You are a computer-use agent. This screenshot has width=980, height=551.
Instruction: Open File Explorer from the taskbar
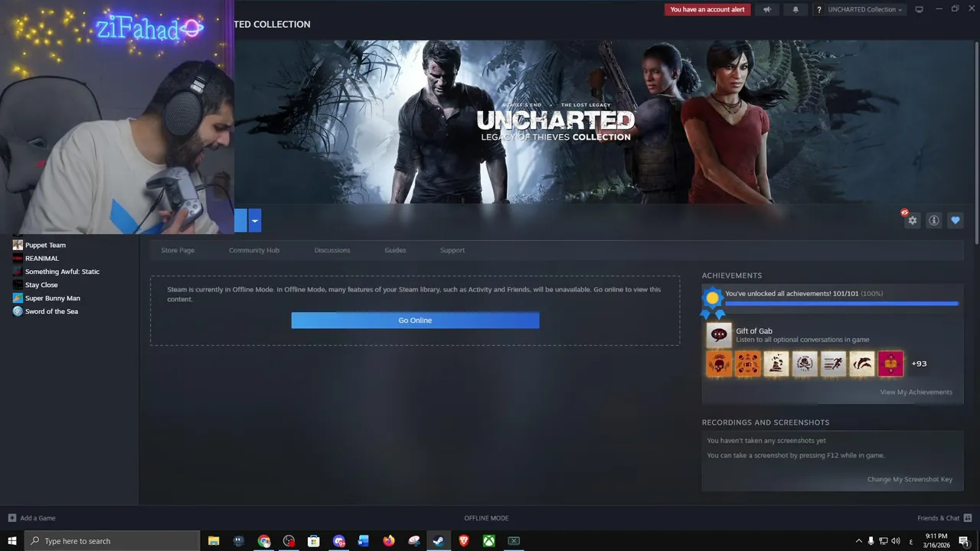[214, 541]
